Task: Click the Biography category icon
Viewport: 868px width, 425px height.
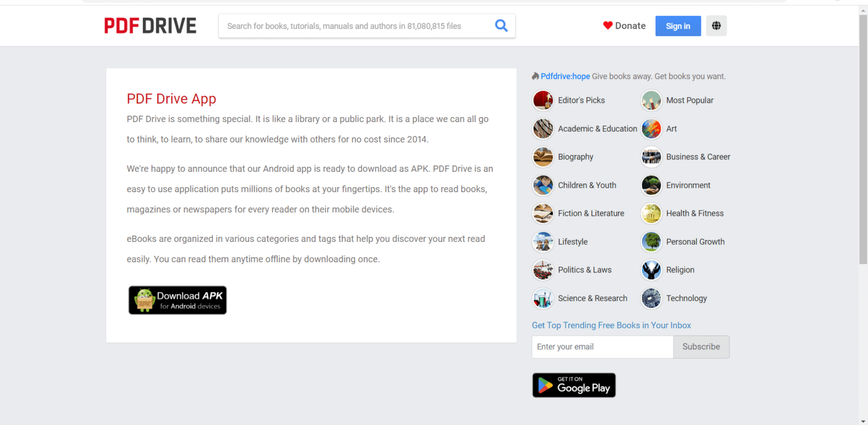Action: coord(543,157)
